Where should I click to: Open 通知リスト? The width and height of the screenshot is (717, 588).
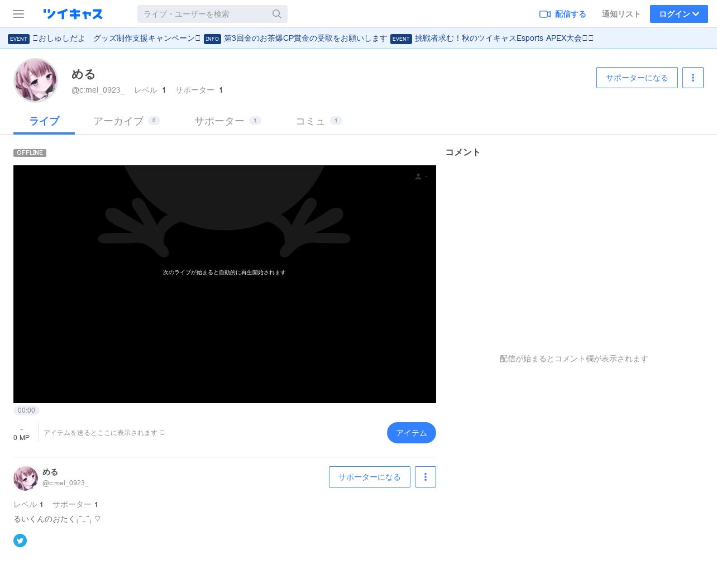coord(621,14)
